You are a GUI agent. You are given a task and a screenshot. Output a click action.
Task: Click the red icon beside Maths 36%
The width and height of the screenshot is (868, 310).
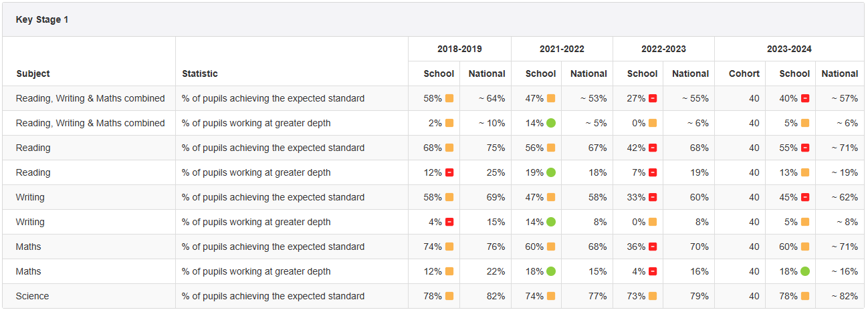(x=653, y=247)
